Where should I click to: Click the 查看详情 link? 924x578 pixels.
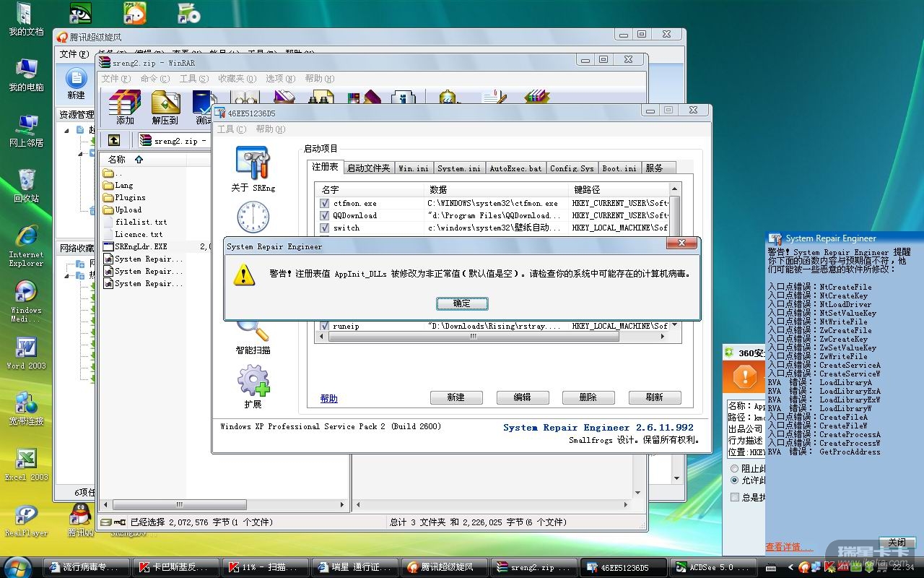[x=789, y=547]
